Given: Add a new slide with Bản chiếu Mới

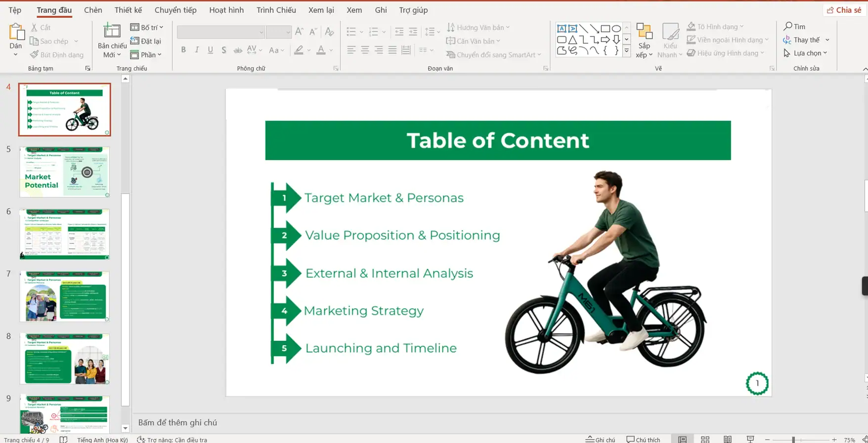Looking at the screenshot, I should (x=112, y=40).
